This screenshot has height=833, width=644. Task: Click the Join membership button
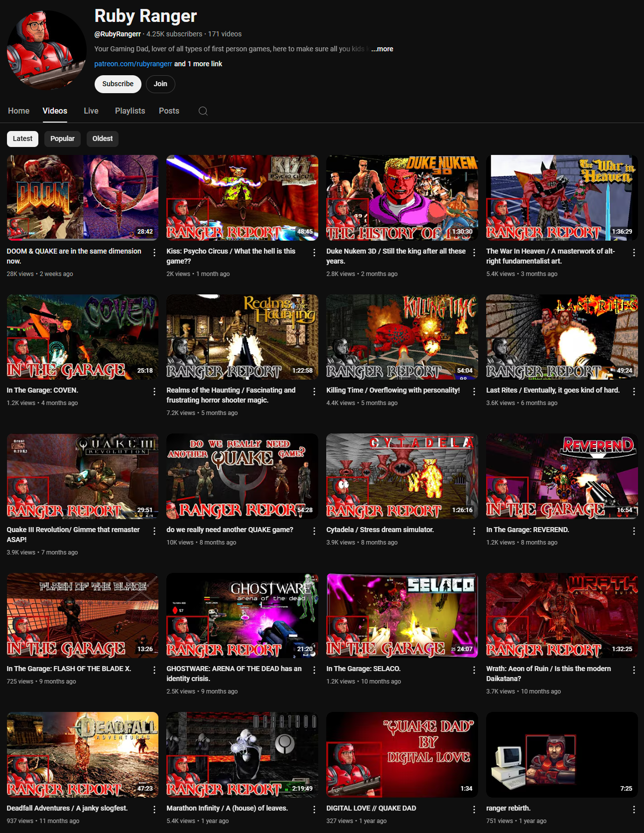[160, 84]
